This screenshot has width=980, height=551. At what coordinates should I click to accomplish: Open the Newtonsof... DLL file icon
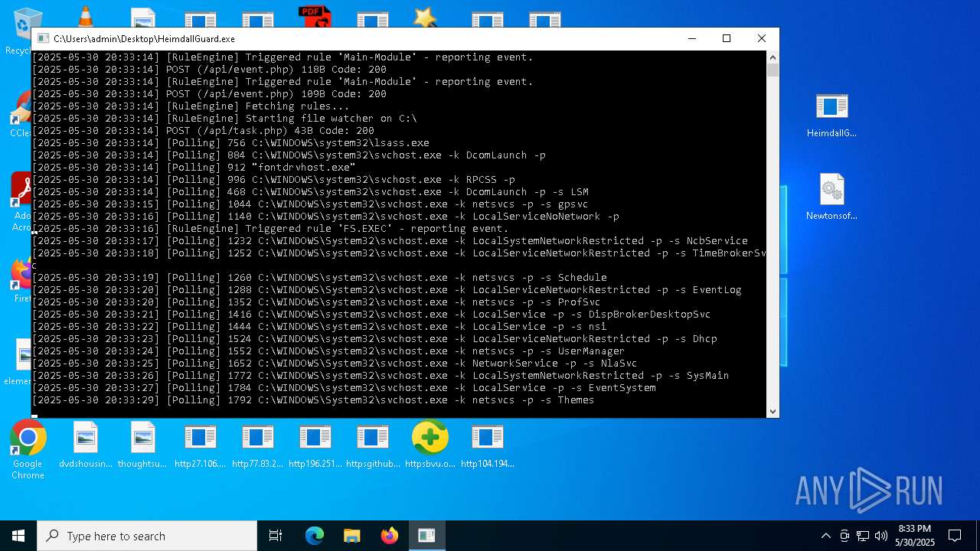(831, 197)
